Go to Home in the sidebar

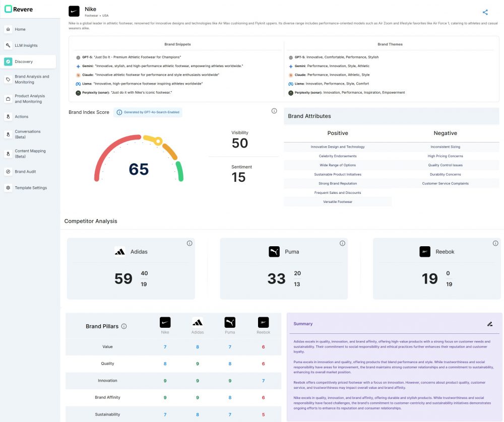(20, 29)
